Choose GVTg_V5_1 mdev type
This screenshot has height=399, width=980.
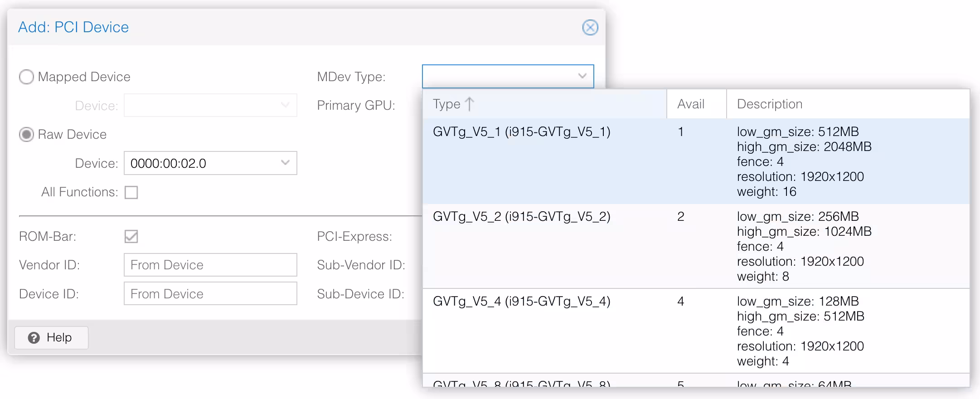pyautogui.click(x=521, y=132)
